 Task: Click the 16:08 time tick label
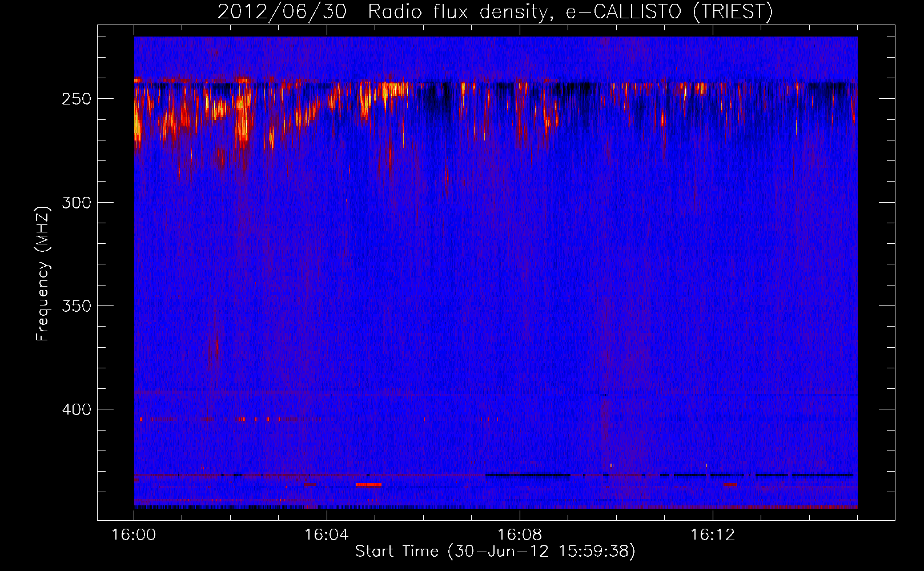pos(520,534)
